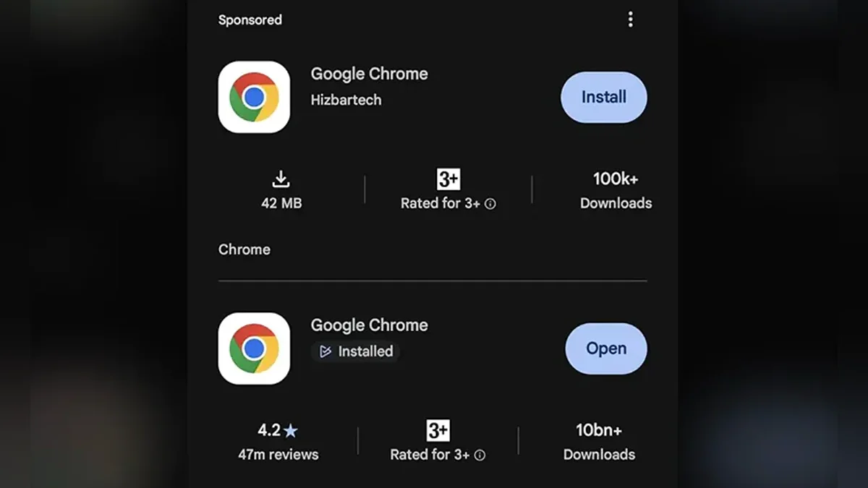Click the 3+ rating badge of sponsored app
The image size is (868, 488).
tap(448, 179)
